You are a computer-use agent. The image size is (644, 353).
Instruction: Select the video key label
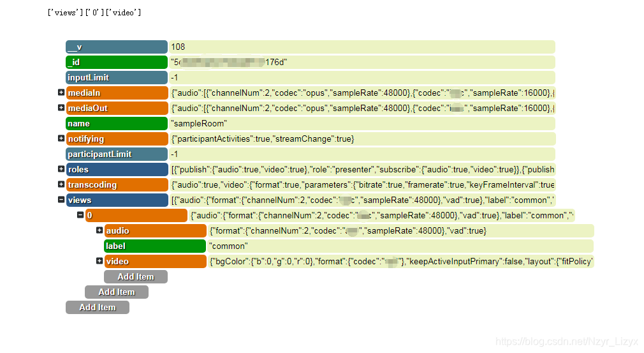tap(155, 261)
